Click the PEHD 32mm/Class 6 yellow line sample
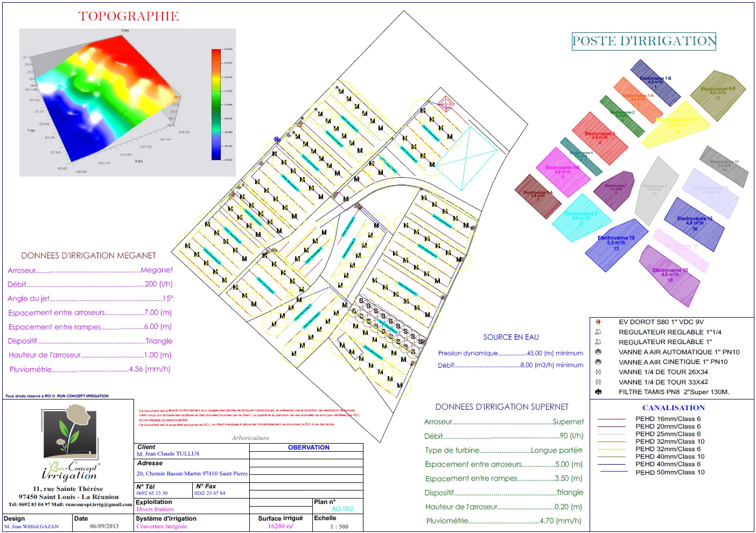The image size is (756, 533). (x=612, y=449)
